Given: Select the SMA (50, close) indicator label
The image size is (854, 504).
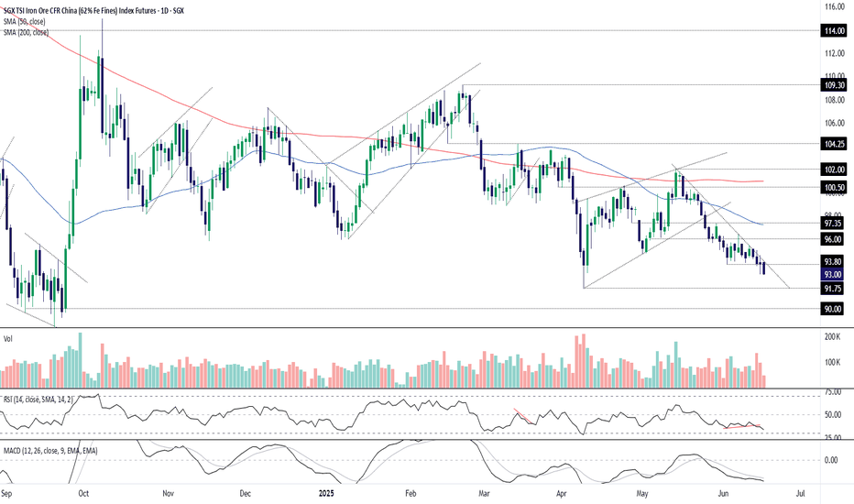Looking at the screenshot, I should pos(25,21).
